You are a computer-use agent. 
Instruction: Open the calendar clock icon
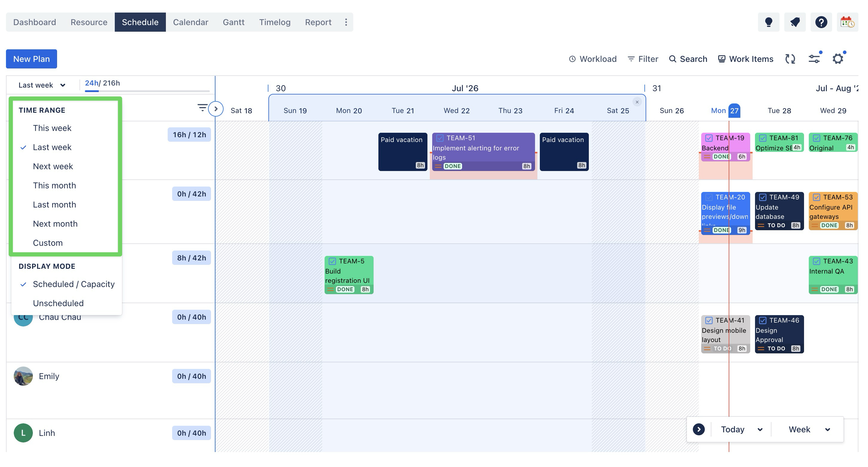[x=847, y=22]
